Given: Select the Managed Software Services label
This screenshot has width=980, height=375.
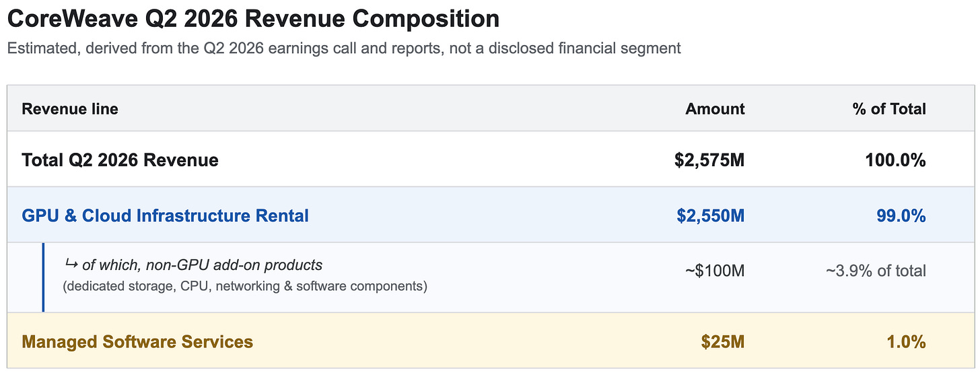Looking at the screenshot, I should tap(137, 342).
